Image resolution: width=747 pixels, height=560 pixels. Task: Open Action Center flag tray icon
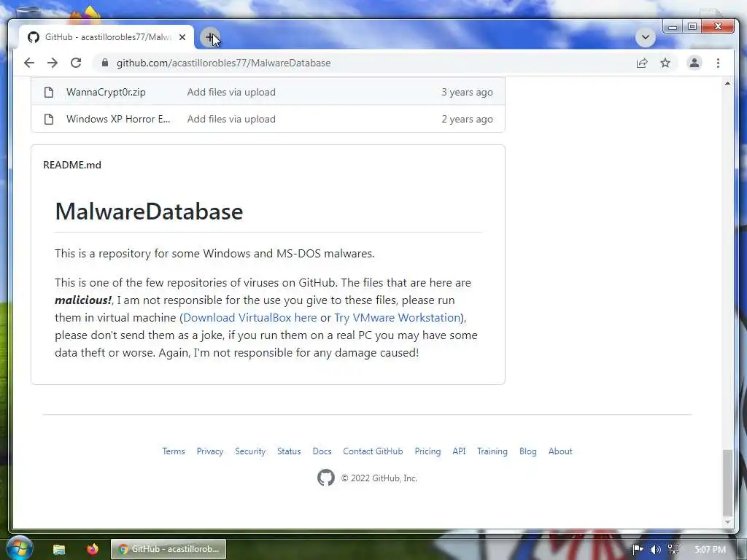(x=638, y=550)
